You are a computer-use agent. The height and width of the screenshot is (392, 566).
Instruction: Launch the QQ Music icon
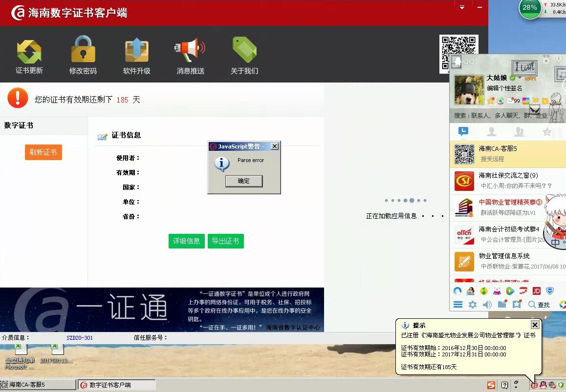pos(484,291)
